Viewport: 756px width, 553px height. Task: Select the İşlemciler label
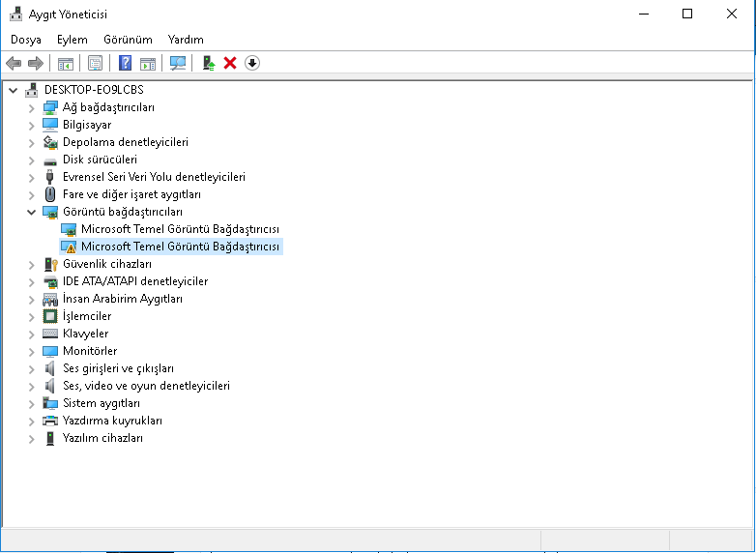click(x=87, y=316)
